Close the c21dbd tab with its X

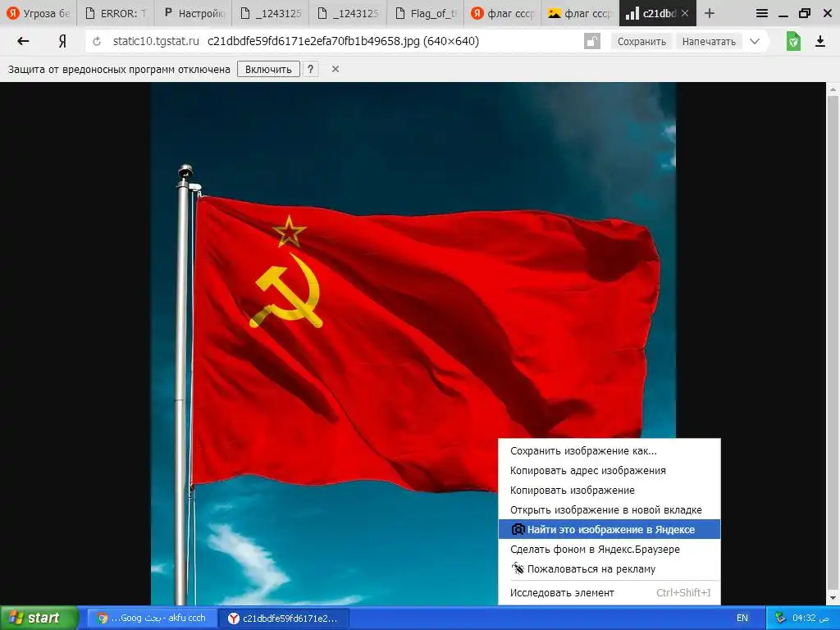click(685, 13)
